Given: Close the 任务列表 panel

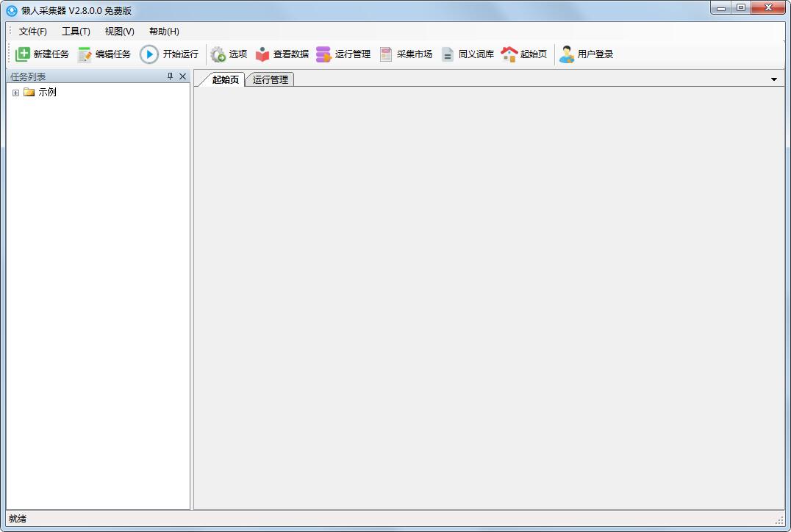Looking at the screenshot, I should click(183, 76).
